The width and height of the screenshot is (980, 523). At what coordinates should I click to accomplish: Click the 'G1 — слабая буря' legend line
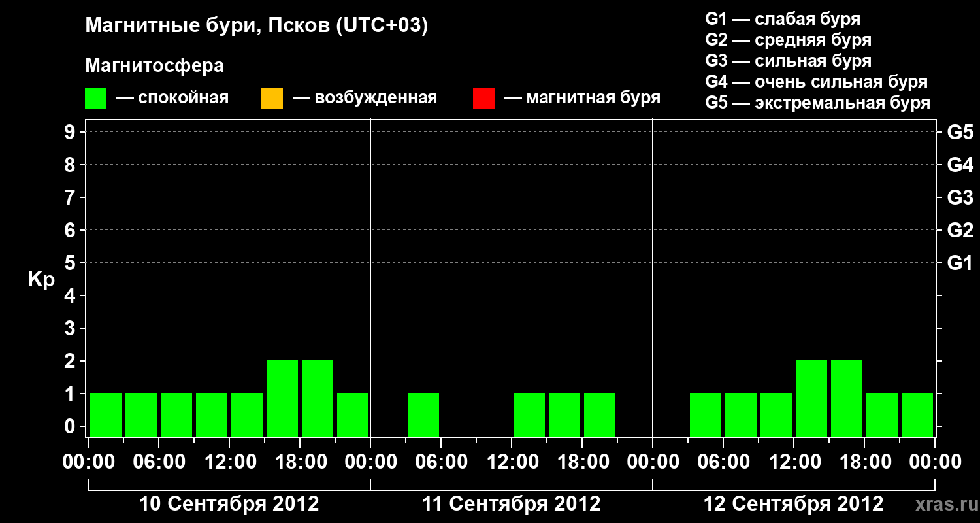click(x=783, y=19)
